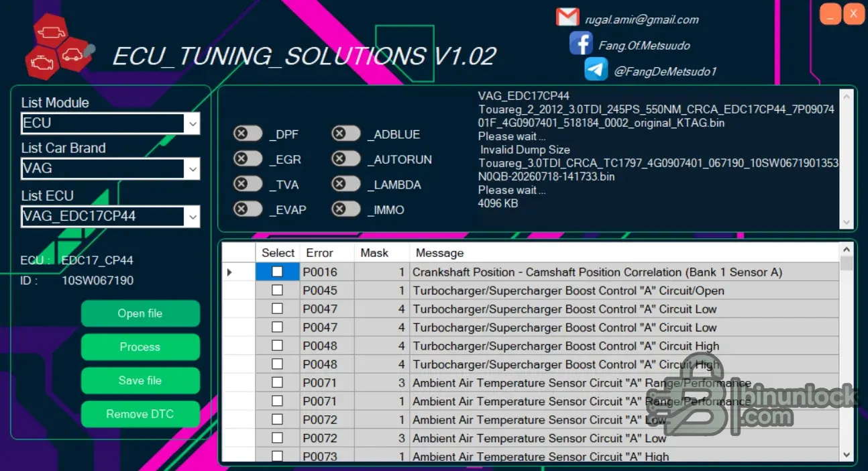Sort by the Mask column header
The height and width of the screenshot is (471, 868).
point(382,252)
